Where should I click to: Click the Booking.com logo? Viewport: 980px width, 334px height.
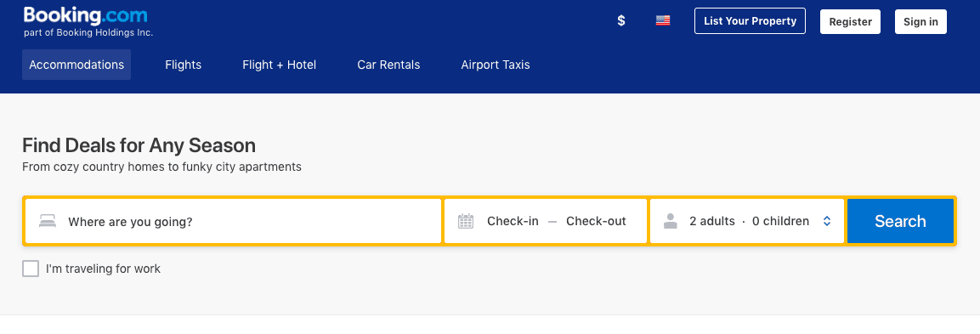[86, 15]
